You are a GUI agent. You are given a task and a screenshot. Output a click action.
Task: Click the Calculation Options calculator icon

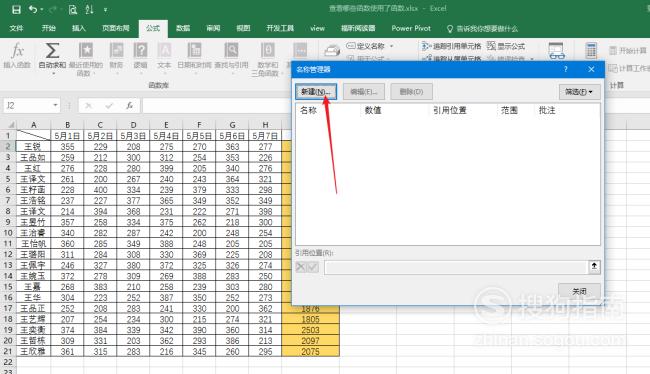591,51
